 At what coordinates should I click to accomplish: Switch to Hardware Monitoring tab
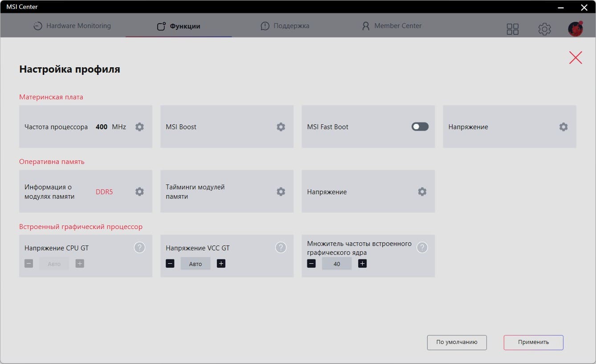pos(72,26)
